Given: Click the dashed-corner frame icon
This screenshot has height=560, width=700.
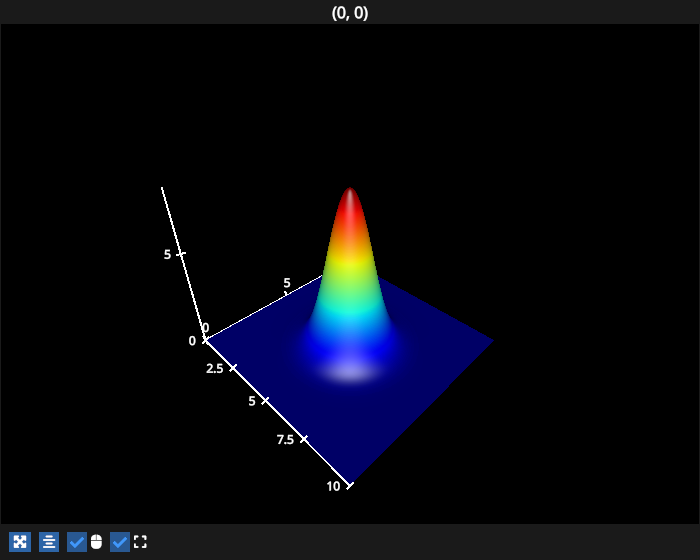Looking at the screenshot, I should [140, 542].
